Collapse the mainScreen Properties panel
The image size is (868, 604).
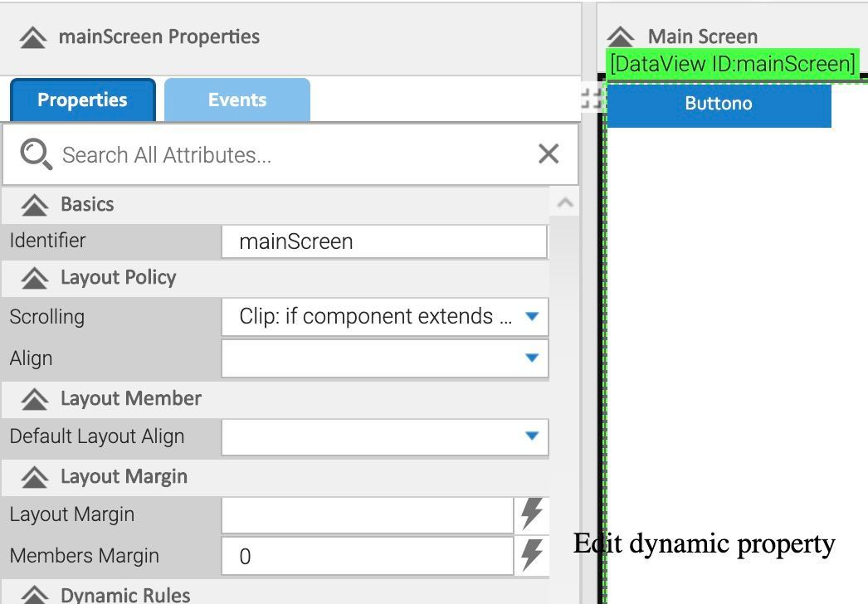tap(33, 37)
